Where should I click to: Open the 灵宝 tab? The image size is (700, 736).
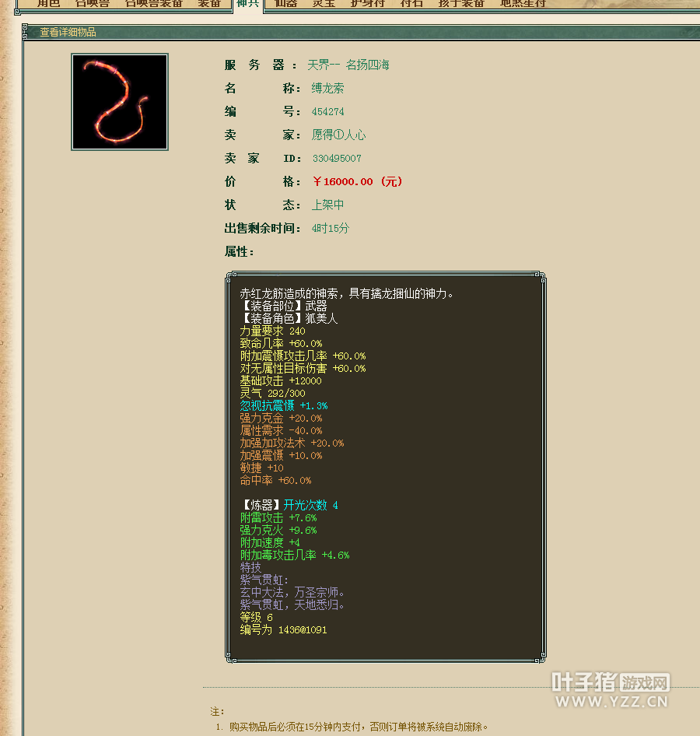point(324,4)
